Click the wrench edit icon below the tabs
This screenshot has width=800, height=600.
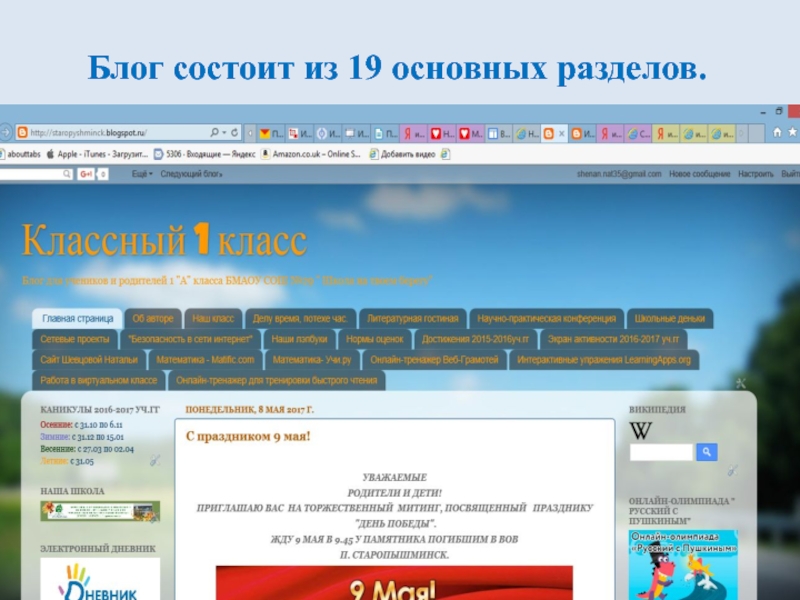pyautogui.click(x=740, y=382)
